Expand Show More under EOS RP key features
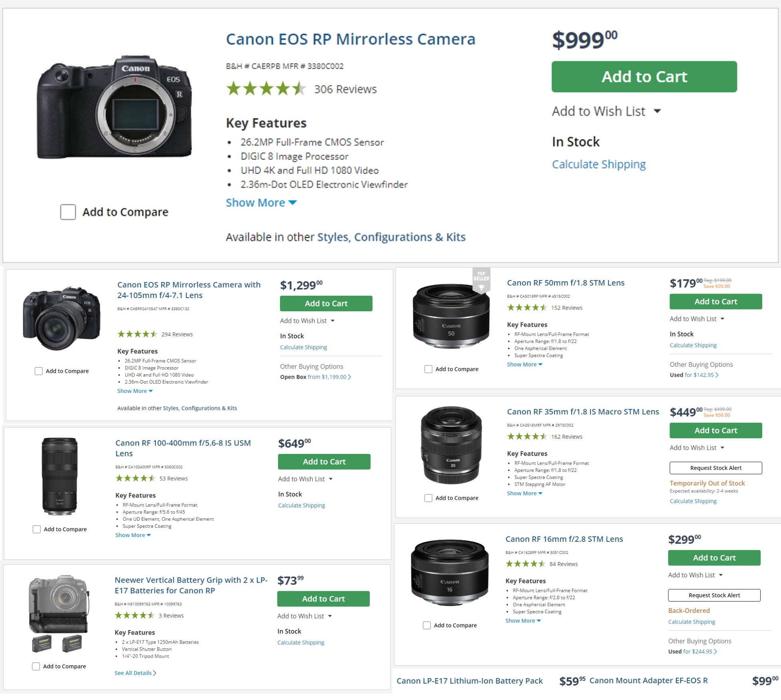The height and width of the screenshot is (700, 781). point(261,203)
